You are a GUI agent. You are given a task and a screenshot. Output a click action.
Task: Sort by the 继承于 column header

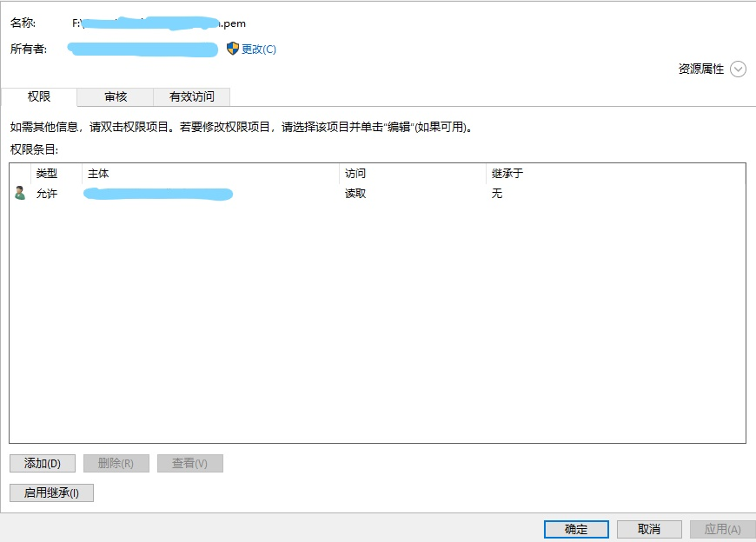click(507, 174)
